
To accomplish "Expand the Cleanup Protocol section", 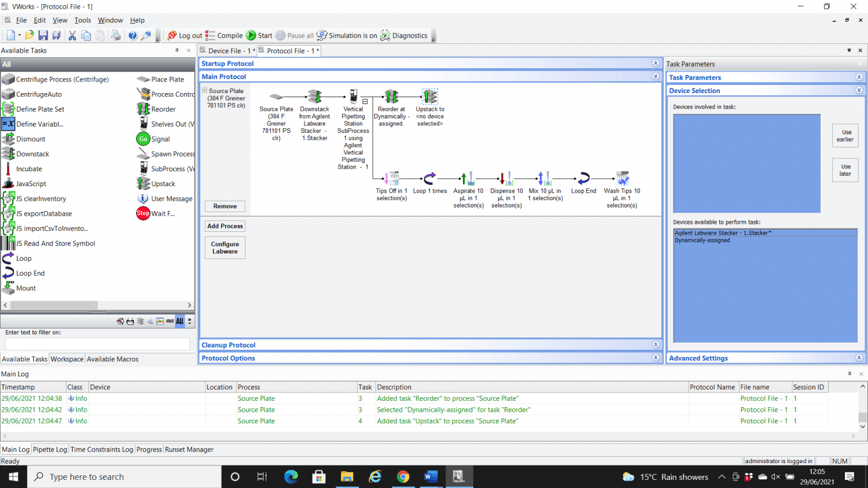I will (656, 345).
